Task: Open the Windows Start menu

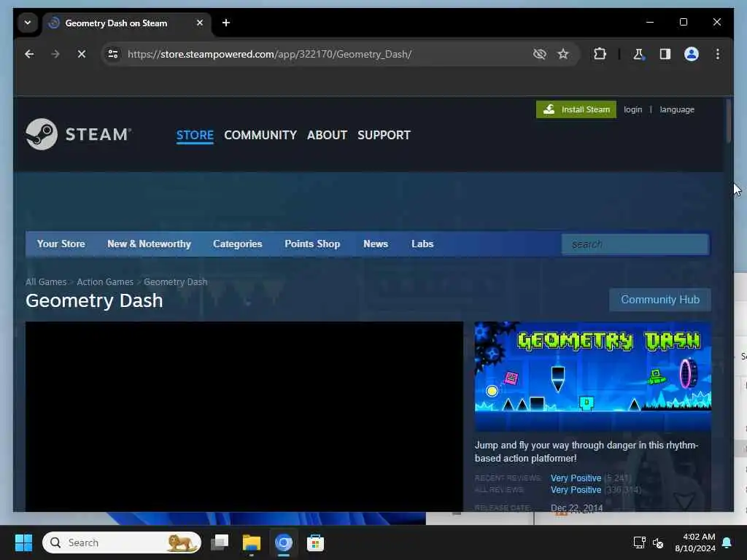Action: 23,542
